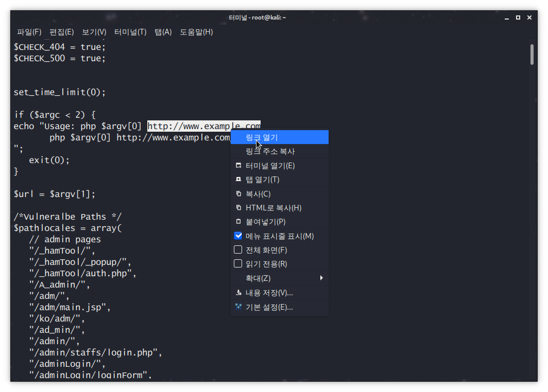Open the 편집(E) menu
The height and width of the screenshot is (392, 548).
coord(61,32)
